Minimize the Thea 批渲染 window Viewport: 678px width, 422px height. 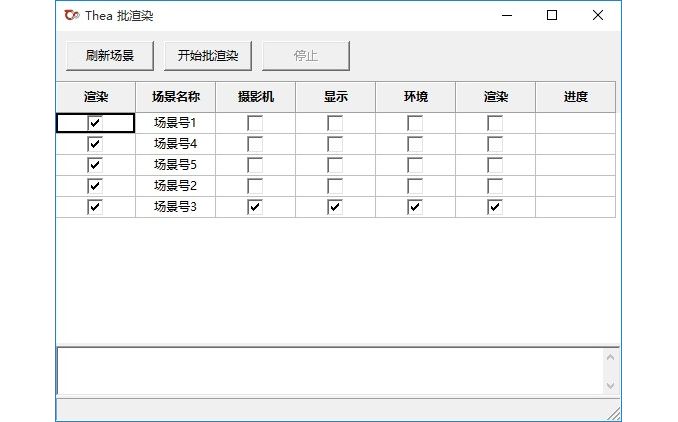[x=507, y=16]
